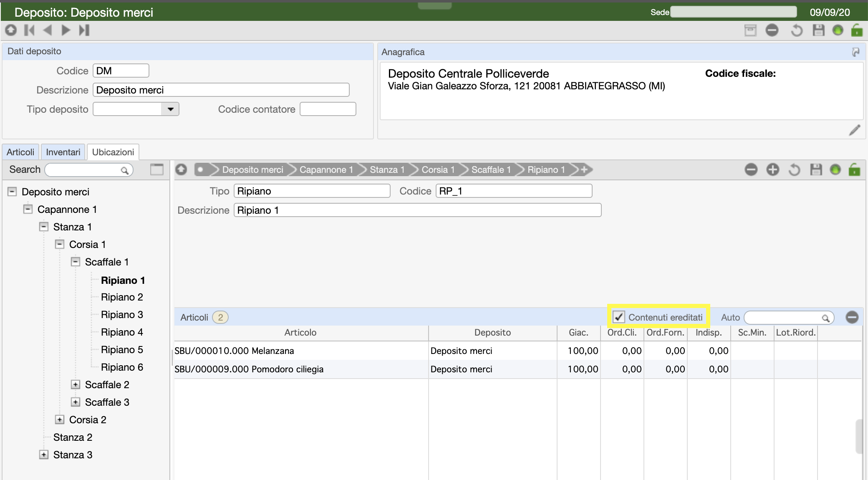868x480 pixels.
Task: Expand the Scaffale 2 tree node
Action: click(76, 384)
